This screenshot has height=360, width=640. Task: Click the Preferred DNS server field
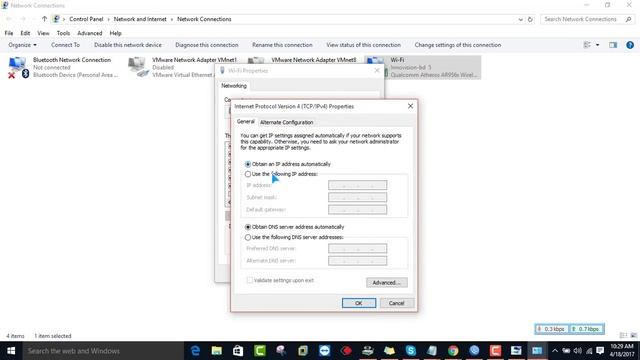[x=358, y=249]
